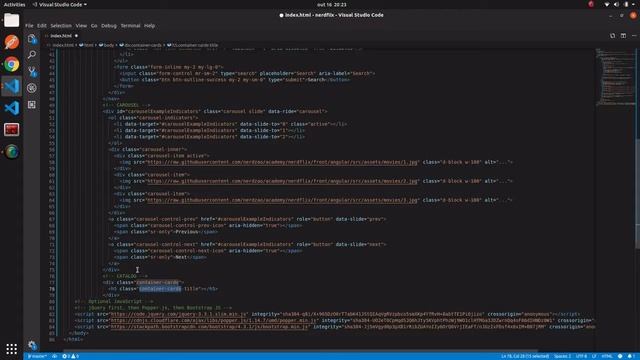Launch Postman from the Ubuntu dock
Viewport: 640px width, 360px height.
tap(11, 42)
